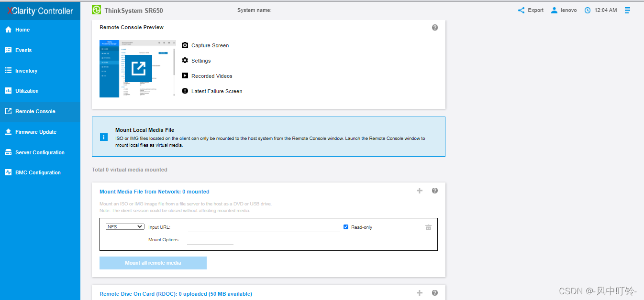The height and width of the screenshot is (300, 644).
Task: Click help icon for Mount Media File from Network
Action: point(434,191)
